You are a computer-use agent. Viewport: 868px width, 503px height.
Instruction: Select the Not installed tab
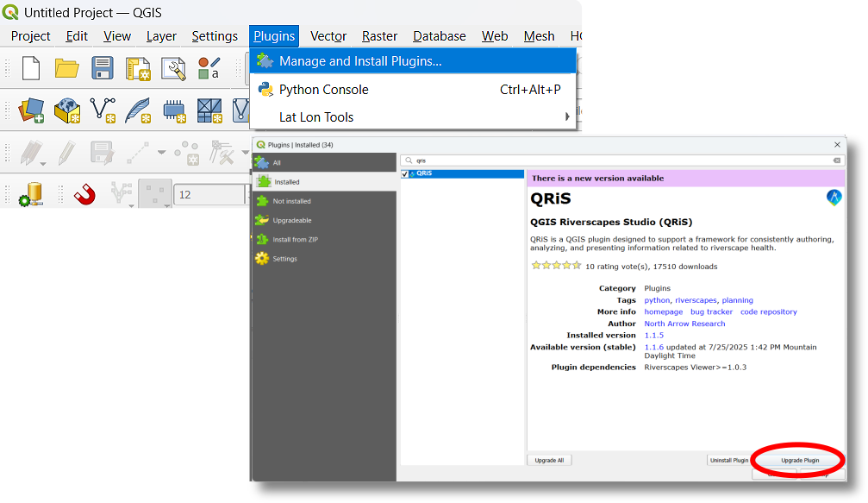[324, 201]
